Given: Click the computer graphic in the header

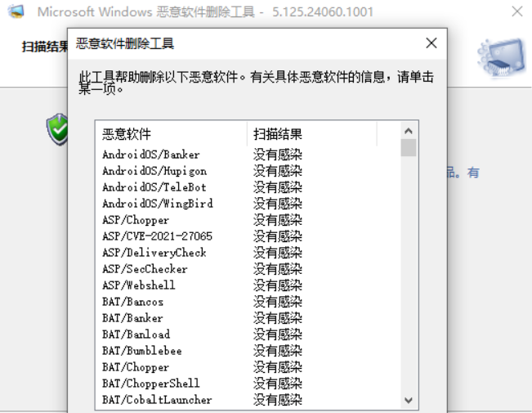Looking at the screenshot, I should [501, 59].
